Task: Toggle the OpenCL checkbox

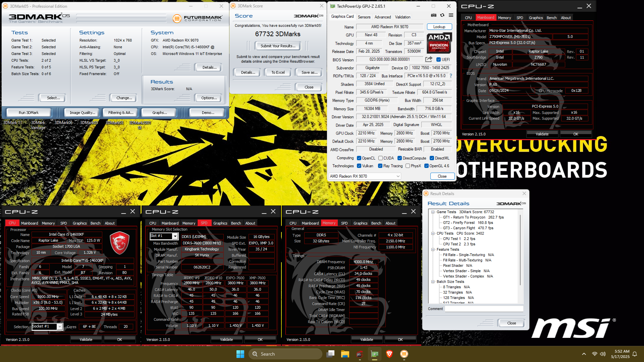Action: [359, 158]
